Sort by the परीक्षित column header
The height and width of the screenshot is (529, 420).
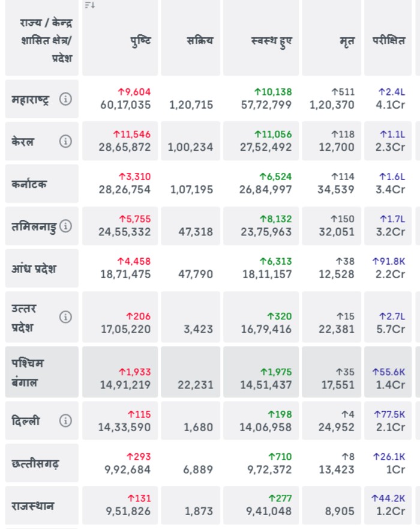[x=388, y=41]
